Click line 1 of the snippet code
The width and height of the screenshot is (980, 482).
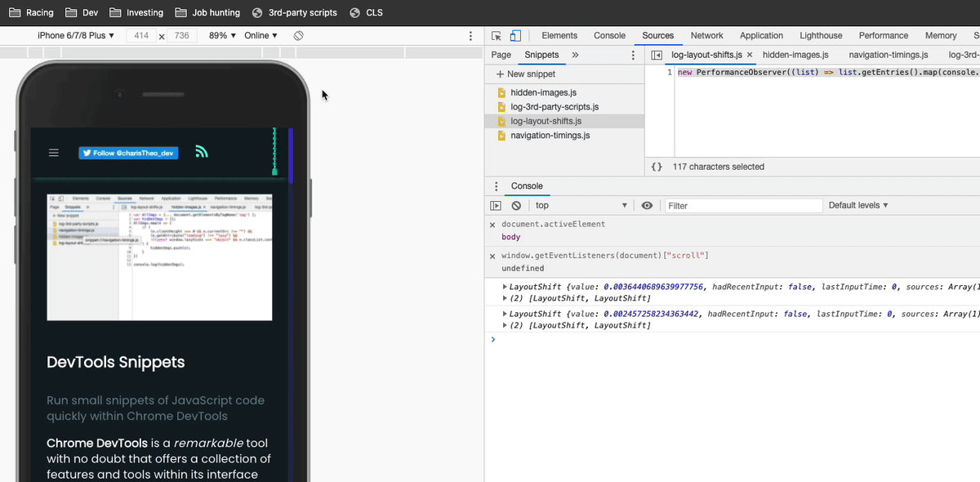[826, 72]
